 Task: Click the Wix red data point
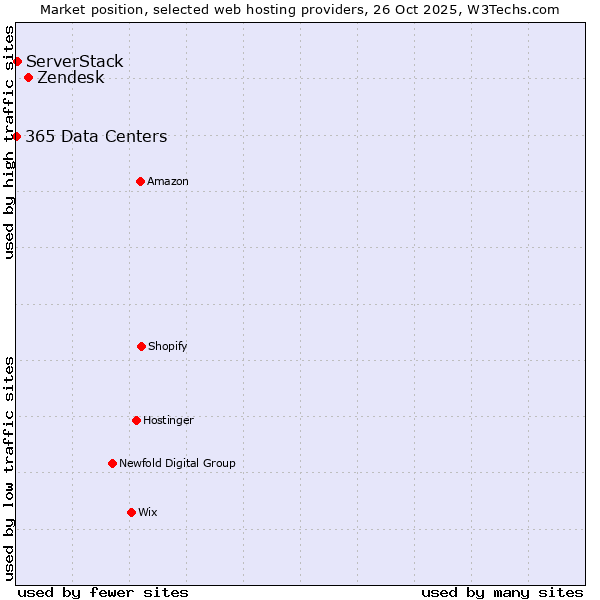[x=131, y=512]
